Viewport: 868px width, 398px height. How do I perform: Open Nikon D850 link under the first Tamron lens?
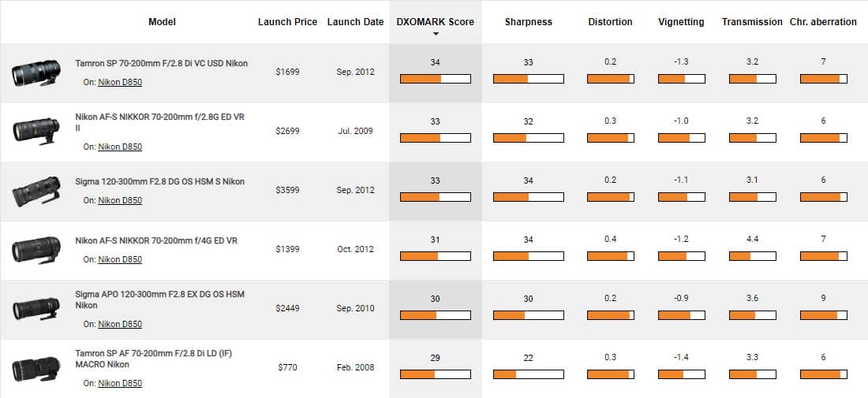(x=120, y=82)
